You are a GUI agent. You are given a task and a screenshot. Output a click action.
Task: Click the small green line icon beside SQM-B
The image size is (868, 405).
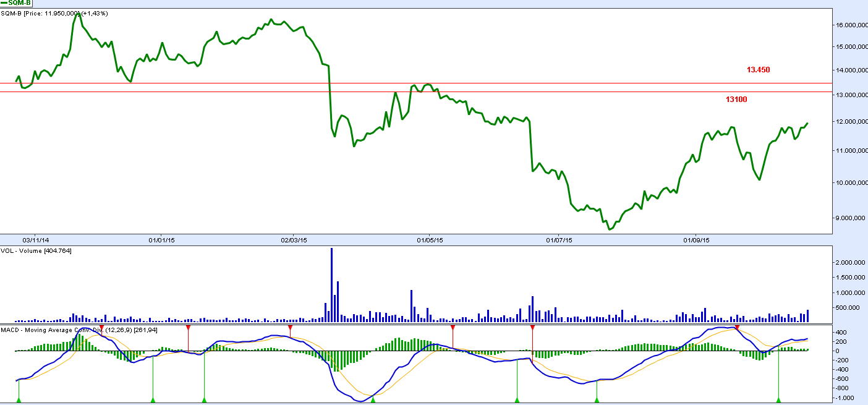(4, 3)
